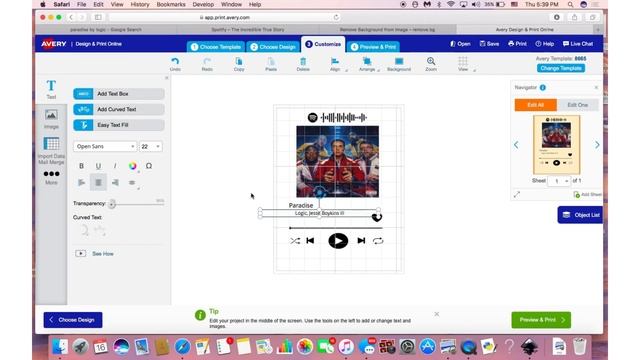Adjust the Transparency slider handle

pyautogui.click(x=112, y=203)
